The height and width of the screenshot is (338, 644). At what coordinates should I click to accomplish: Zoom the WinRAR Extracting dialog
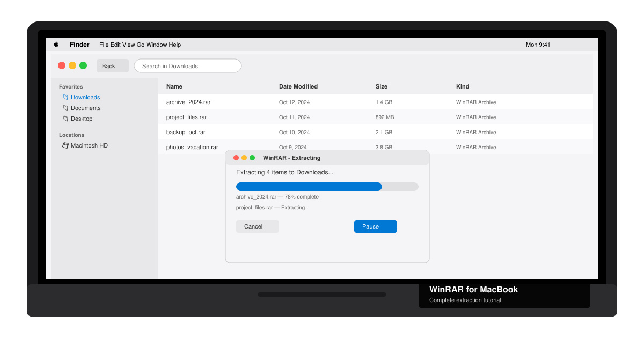pyautogui.click(x=252, y=158)
